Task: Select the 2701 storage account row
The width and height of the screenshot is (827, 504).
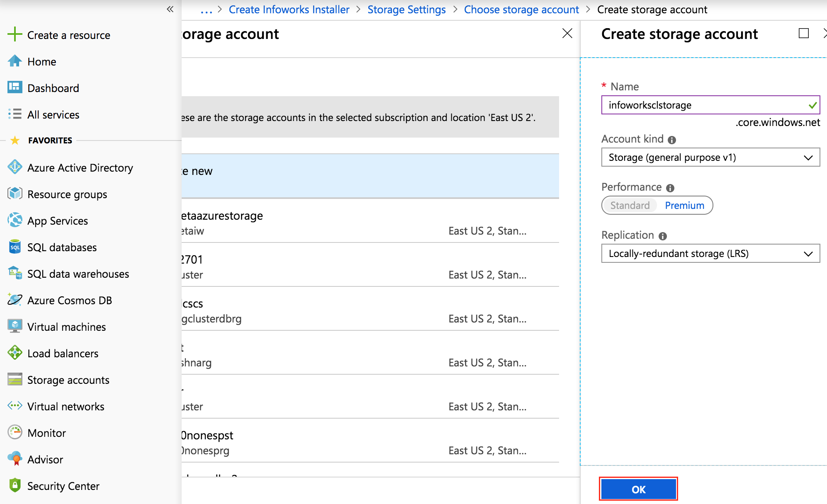Action: [370, 264]
